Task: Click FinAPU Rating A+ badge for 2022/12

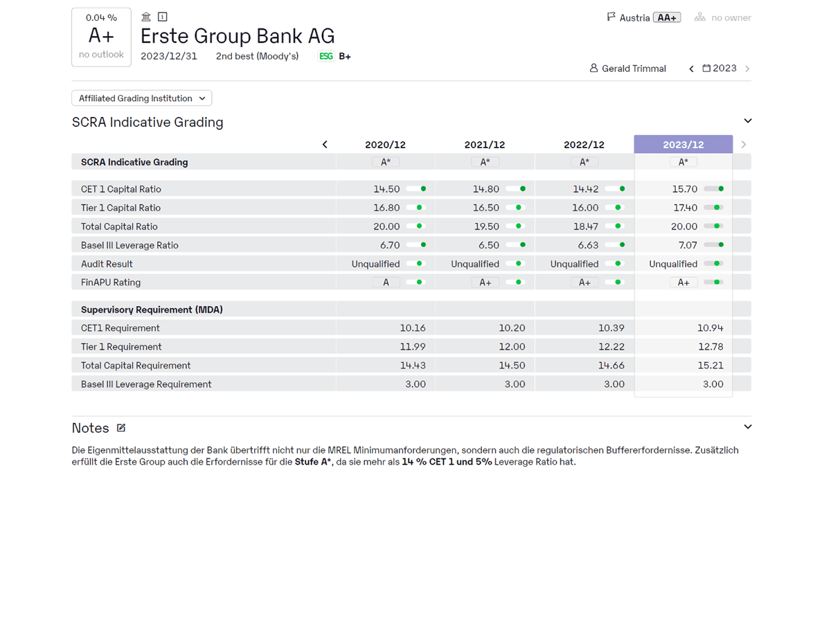Action: pos(584,283)
